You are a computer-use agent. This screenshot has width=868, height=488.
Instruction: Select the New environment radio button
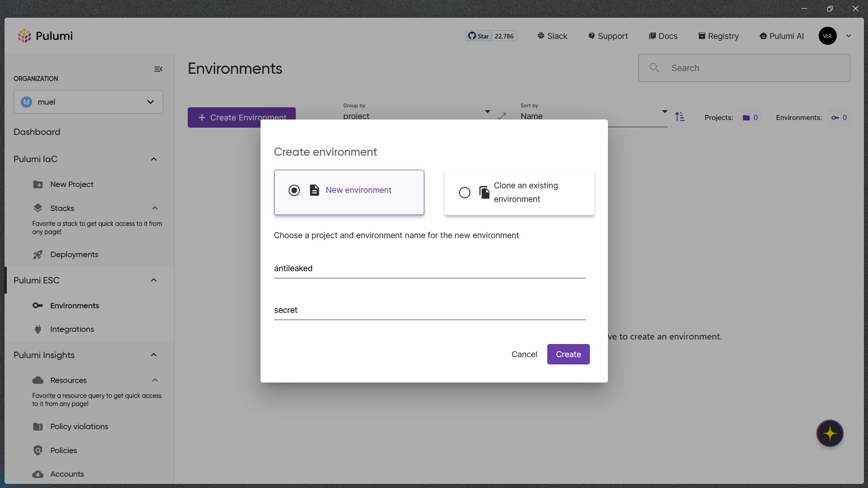[x=294, y=190]
